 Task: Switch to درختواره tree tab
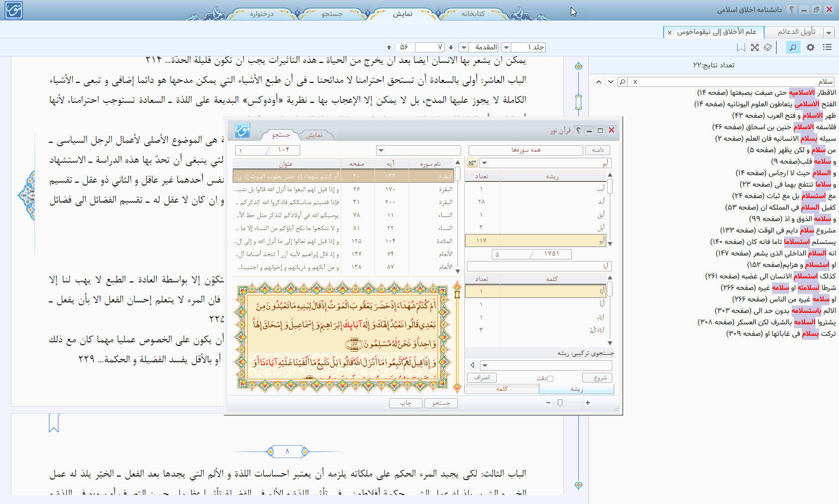262,13
